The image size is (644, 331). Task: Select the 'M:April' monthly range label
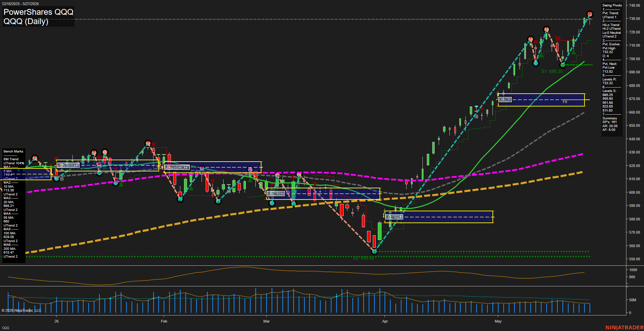point(394,217)
